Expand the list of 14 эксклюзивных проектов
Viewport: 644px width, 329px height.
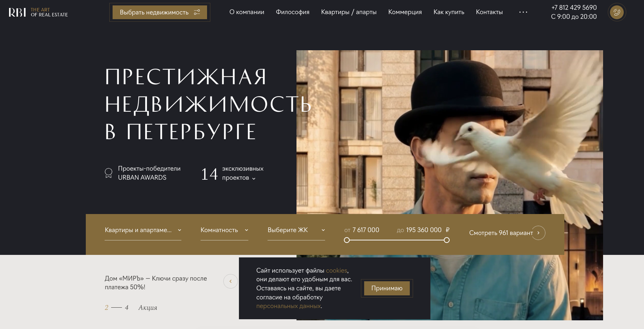click(x=253, y=178)
